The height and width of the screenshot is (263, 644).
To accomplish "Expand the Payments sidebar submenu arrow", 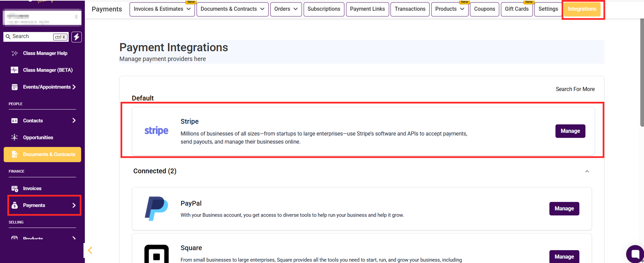I will pos(74,205).
